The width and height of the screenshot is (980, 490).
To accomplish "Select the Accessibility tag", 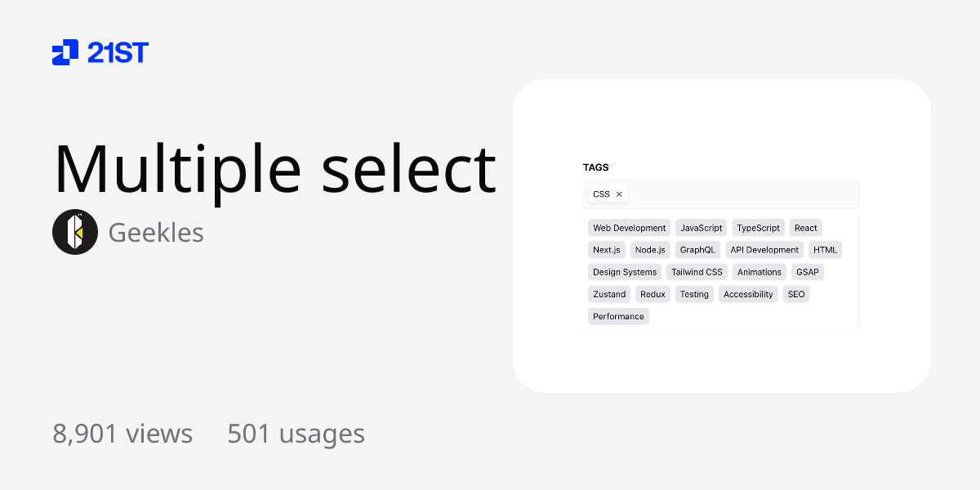I will (749, 294).
